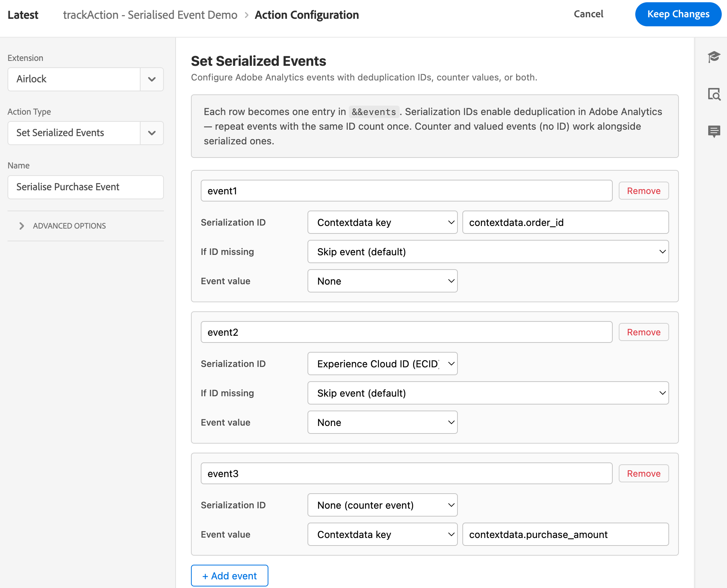This screenshot has width=727, height=588.
Task: Open the comments icon in right rail
Action: [x=713, y=131]
